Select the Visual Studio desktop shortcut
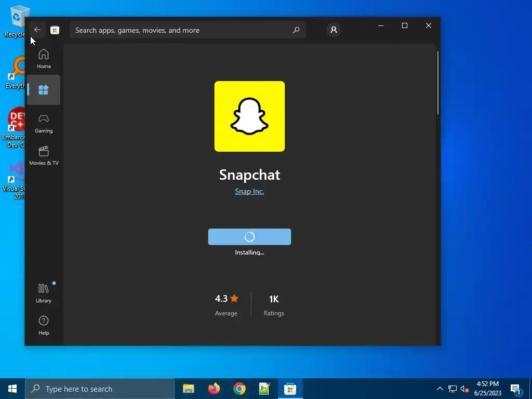 pos(13,181)
